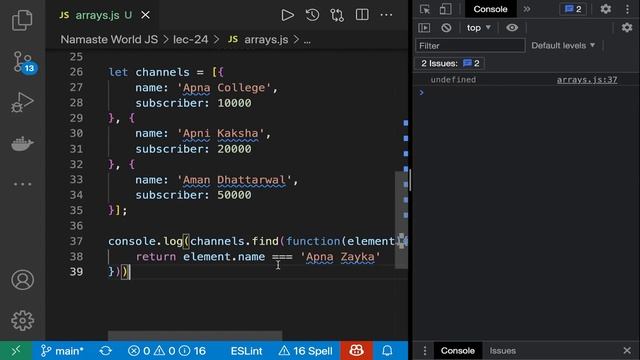This screenshot has height=360, width=640.
Task: Create a live expression with eye icon
Action: pos(512,28)
